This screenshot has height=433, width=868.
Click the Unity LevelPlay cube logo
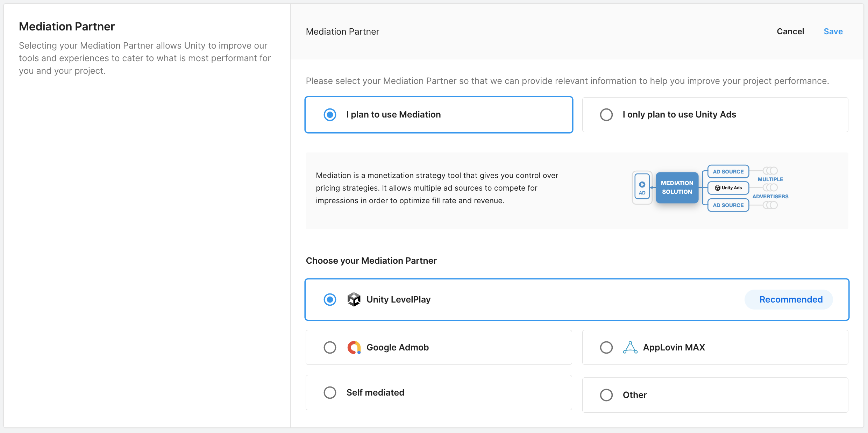[x=354, y=299]
